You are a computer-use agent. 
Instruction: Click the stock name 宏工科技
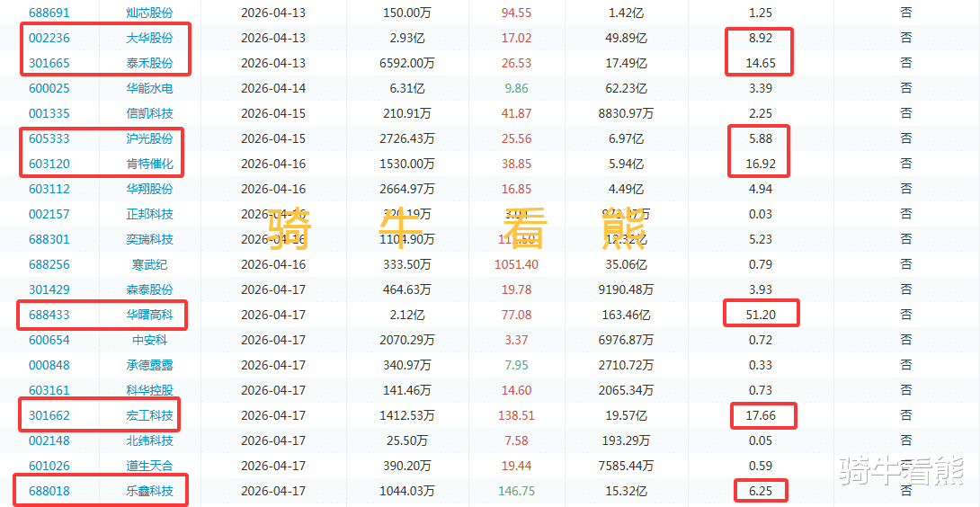[x=149, y=415]
